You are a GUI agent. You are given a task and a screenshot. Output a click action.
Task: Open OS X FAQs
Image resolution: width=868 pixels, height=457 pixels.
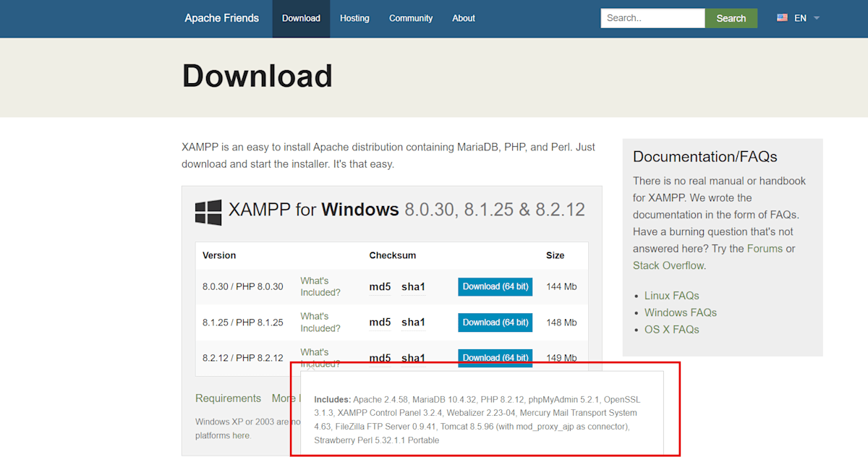coord(672,329)
